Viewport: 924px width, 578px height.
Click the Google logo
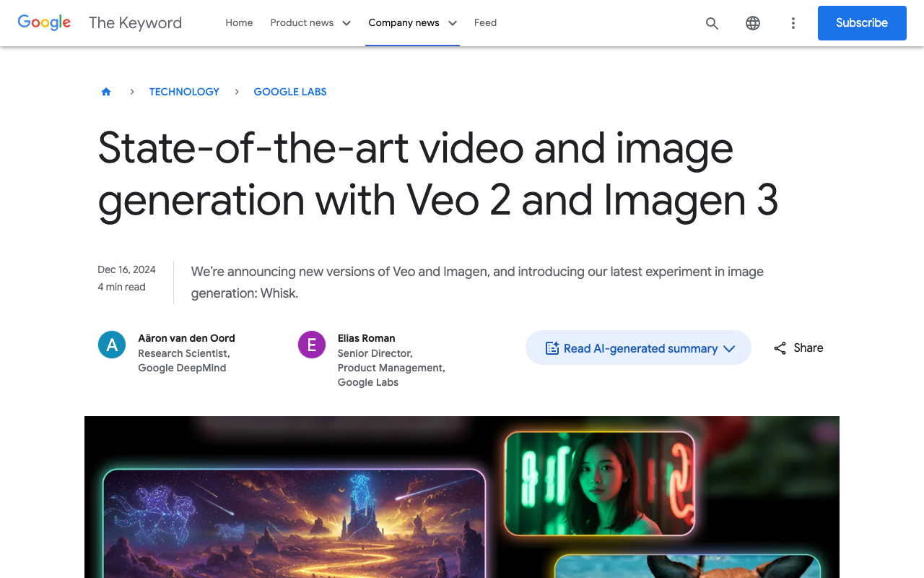[44, 22]
